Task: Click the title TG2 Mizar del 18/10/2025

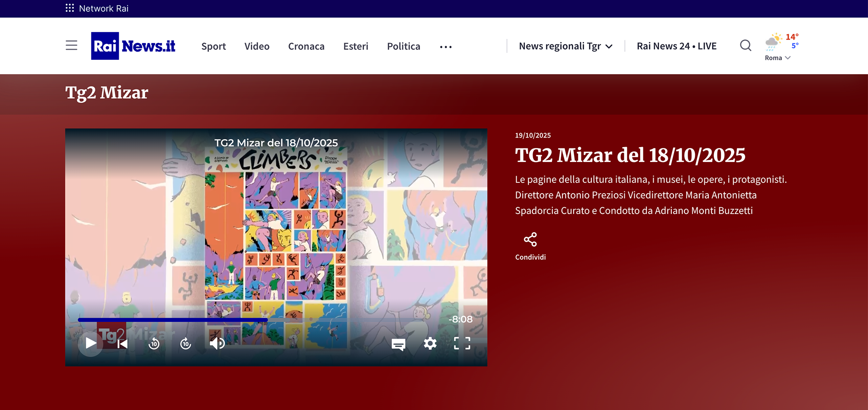Action: [630, 155]
